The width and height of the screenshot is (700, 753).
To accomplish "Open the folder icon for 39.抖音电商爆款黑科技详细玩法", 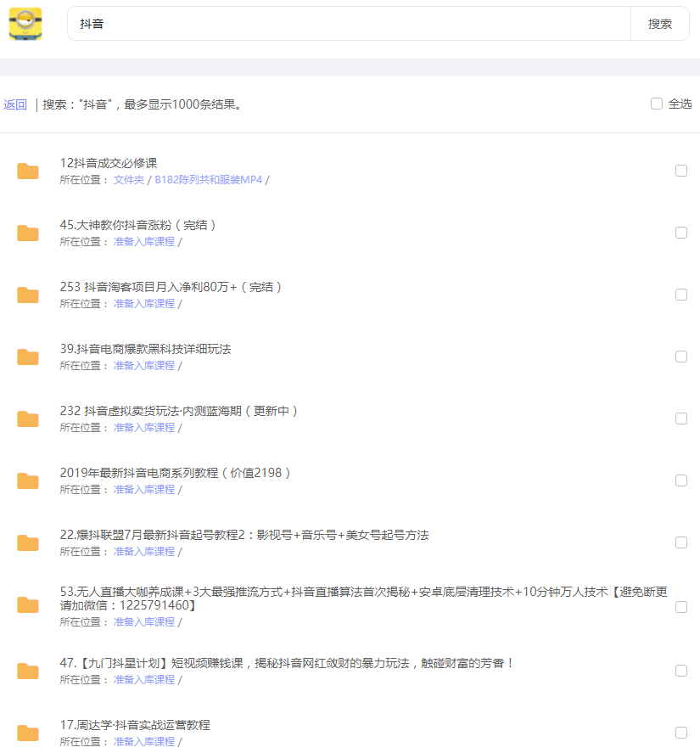I will [x=27, y=357].
